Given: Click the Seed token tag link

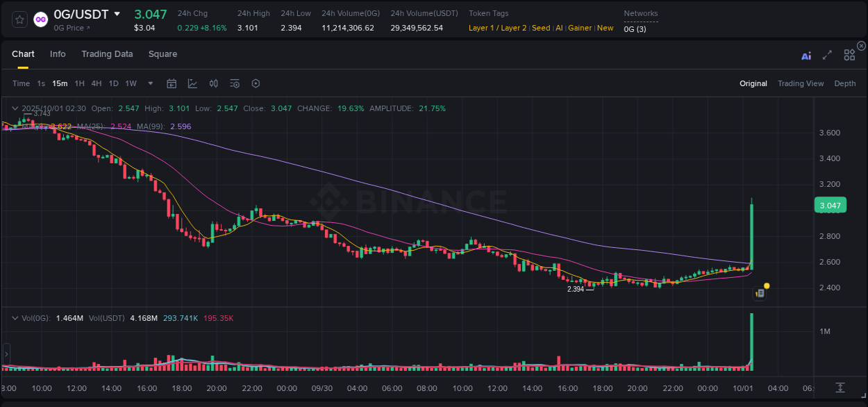Looking at the screenshot, I should click(541, 28).
